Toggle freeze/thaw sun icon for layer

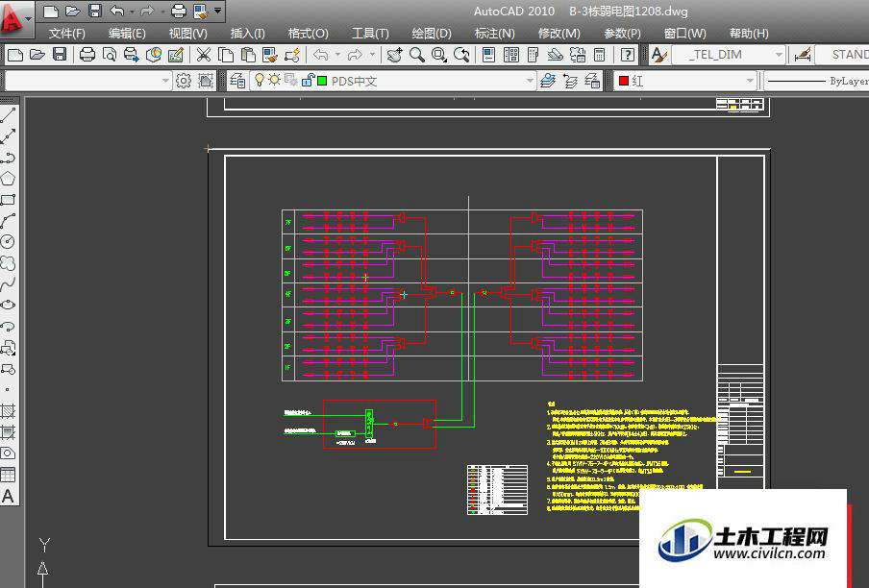pyautogui.click(x=274, y=81)
